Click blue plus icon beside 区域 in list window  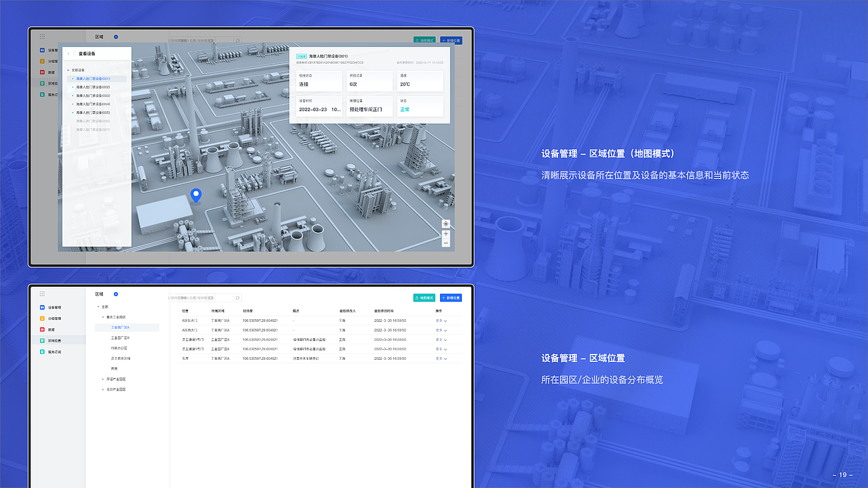[116, 294]
